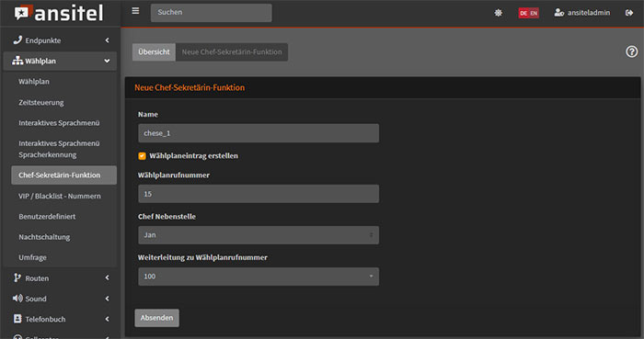Open the Chef Nebenstelle dropdown showing Jan
The width and height of the screenshot is (644, 339).
tap(259, 235)
